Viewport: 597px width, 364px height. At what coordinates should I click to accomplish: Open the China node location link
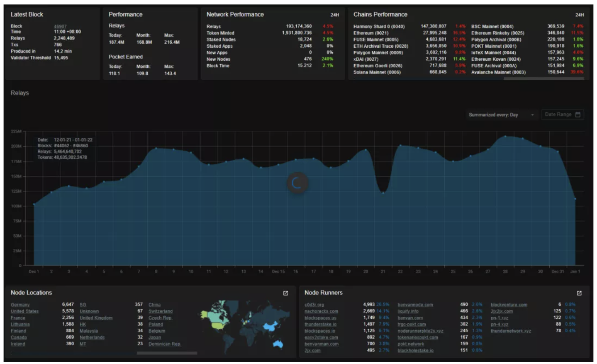154,305
